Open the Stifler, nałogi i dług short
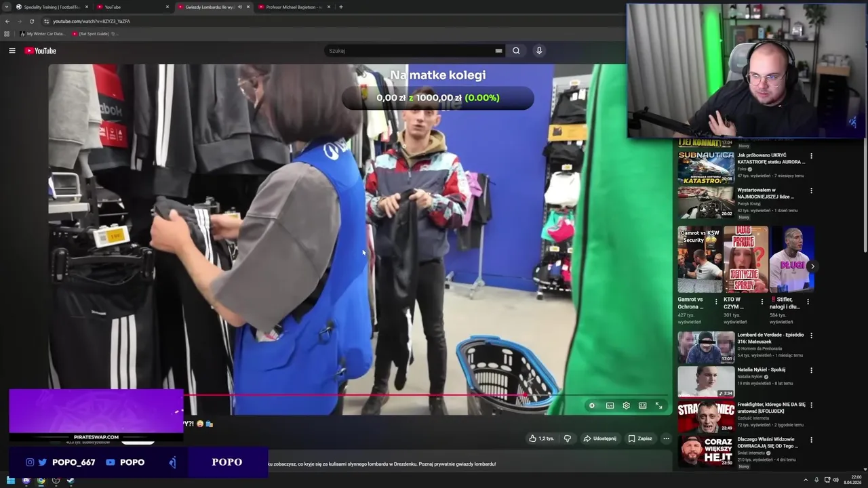This screenshot has width=868, height=488. tap(792, 259)
